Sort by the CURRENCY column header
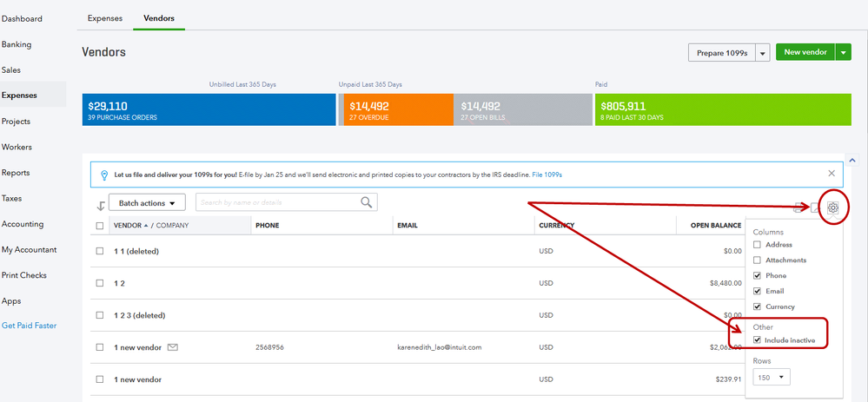 [556, 226]
